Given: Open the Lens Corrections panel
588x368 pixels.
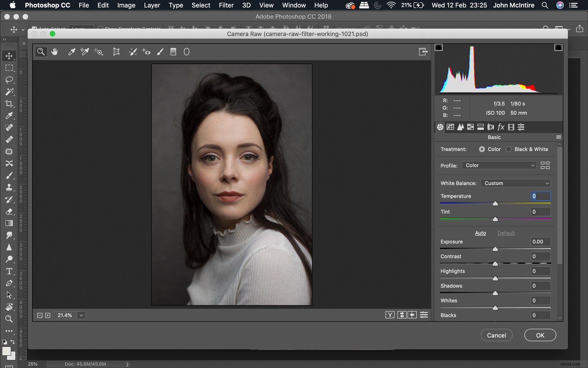Looking at the screenshot, I should point(490,127).
